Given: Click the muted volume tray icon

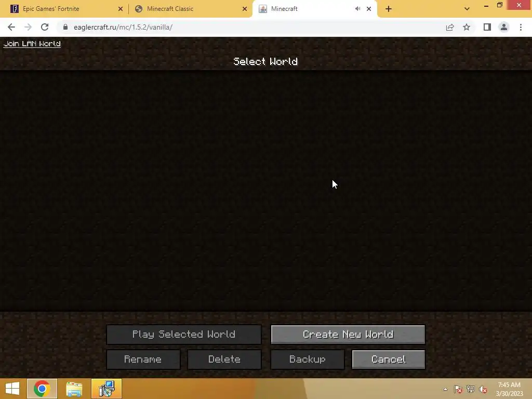Looking at the screenshot, I should [483, 390].
